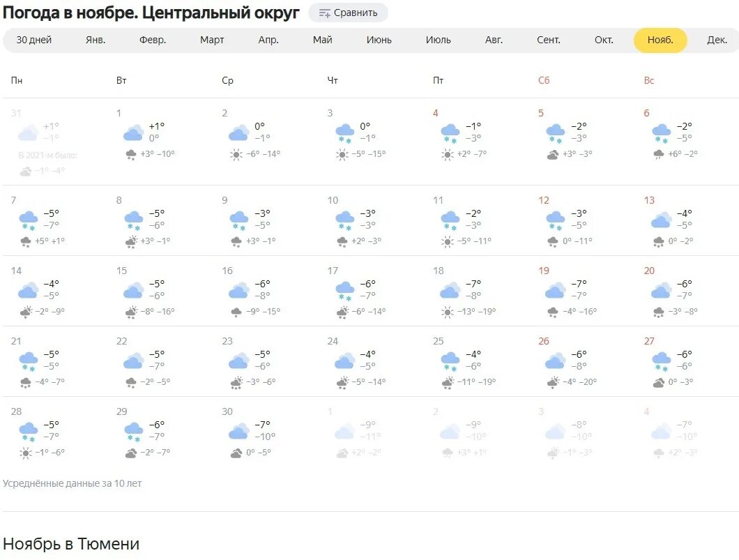Image resolution: width=739 pixels, height=560 pixels.
Task: Click the snow cloud icon for November 5
Action: (555, 134)
